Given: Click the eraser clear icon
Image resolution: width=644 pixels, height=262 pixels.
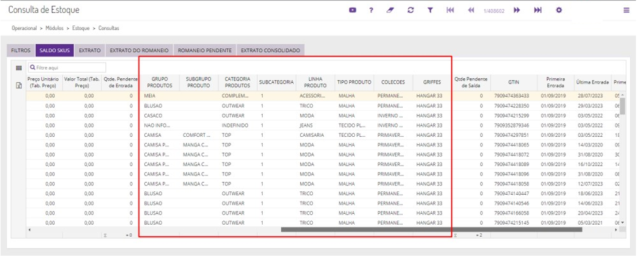Looking at the screenshot, I should click(x=390, y=10).
